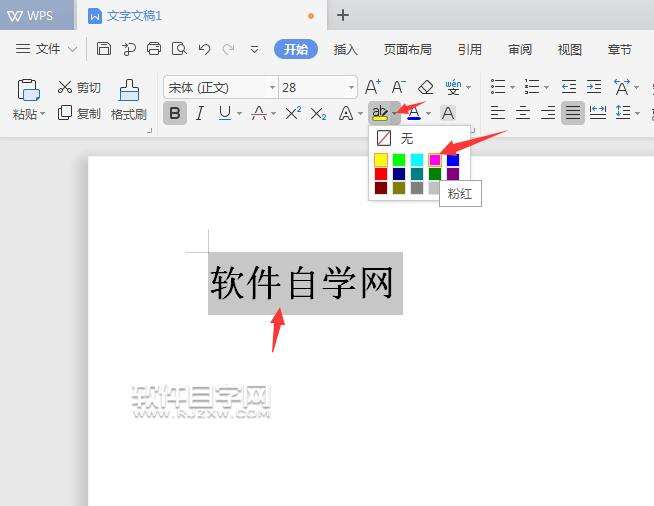Open font color dropdown arrow

(x=428, y=113)
